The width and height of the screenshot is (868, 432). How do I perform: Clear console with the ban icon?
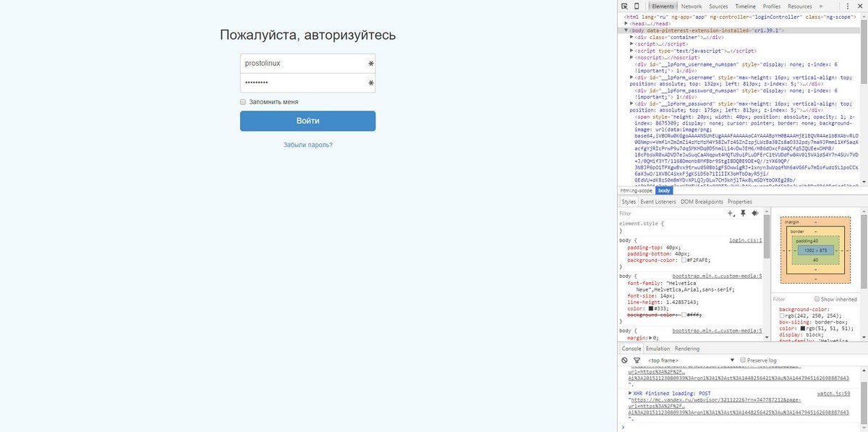[624, 360]
